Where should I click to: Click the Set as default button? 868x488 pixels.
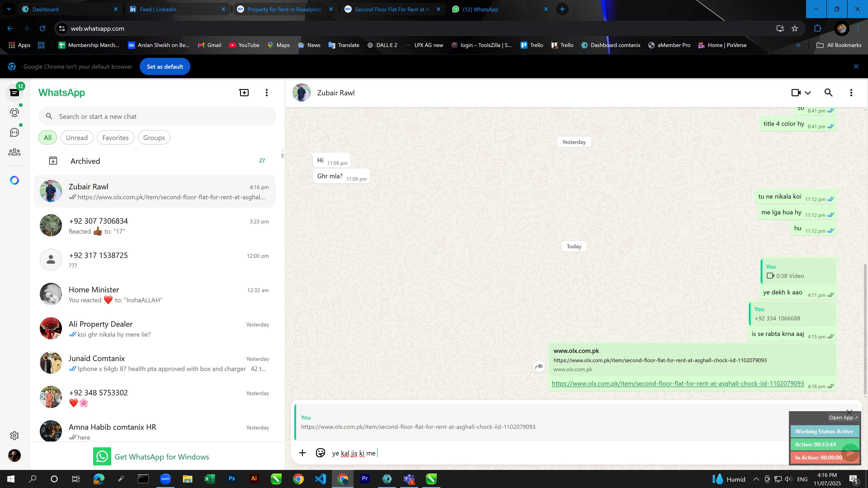click(165, 67)
